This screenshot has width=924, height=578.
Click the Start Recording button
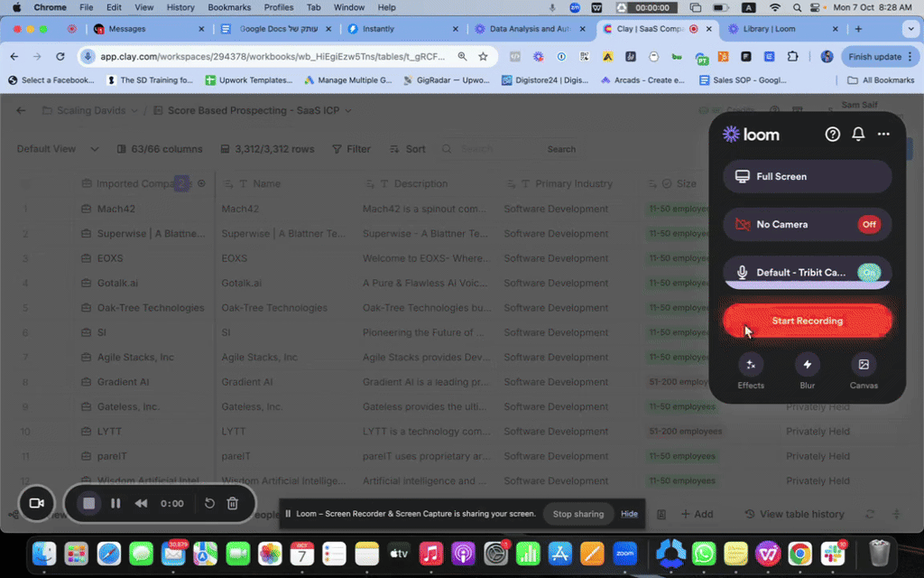pyautogui.click(x=807, y=321)
